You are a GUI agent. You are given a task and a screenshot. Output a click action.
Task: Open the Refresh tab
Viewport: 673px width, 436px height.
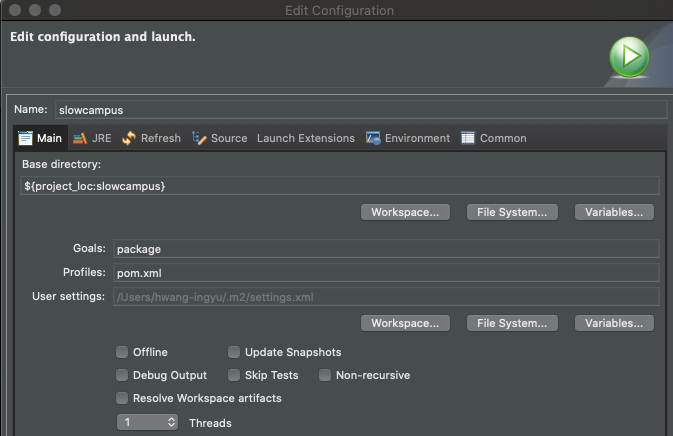(152, 138)
